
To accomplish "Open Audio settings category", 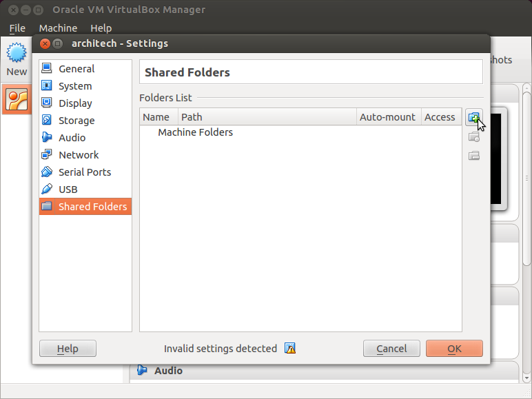I will click(85, 138).
